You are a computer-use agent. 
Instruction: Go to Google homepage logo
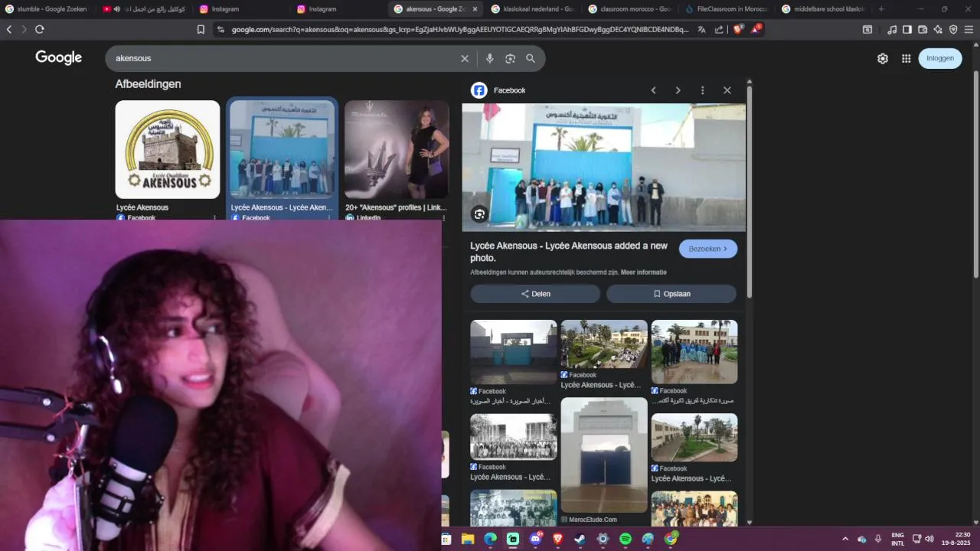59,58
